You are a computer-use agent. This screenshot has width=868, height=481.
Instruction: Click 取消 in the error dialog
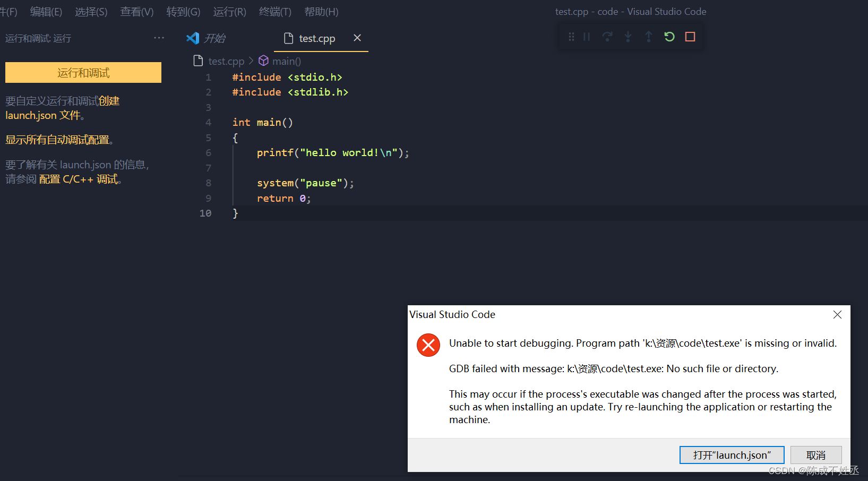click(816, 455)
